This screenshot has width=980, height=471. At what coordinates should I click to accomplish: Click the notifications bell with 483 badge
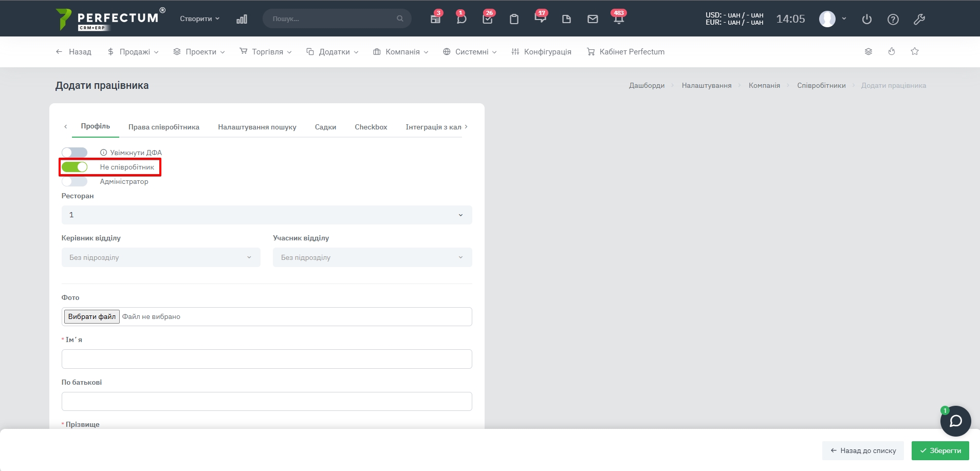pos(618,19)
